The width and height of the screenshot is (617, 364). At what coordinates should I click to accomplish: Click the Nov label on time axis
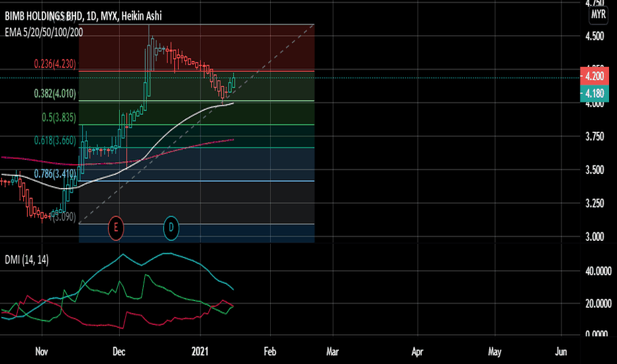click(42, 351)
